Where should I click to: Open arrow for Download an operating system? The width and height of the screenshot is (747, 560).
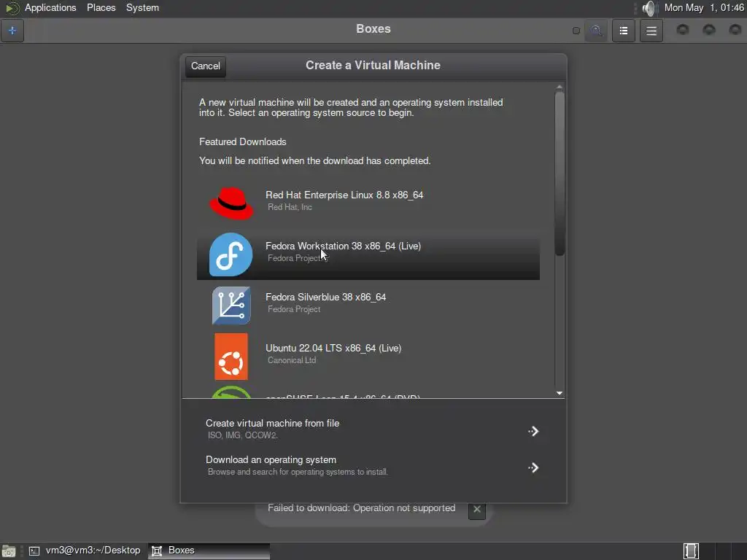coord(533,467)
